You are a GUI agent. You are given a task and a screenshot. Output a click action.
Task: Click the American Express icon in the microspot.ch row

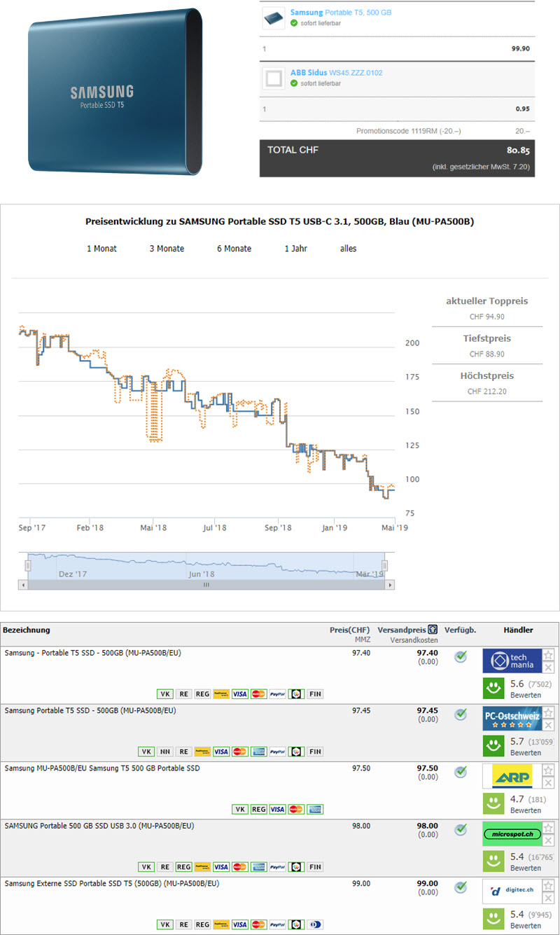[x=258, y=866]
